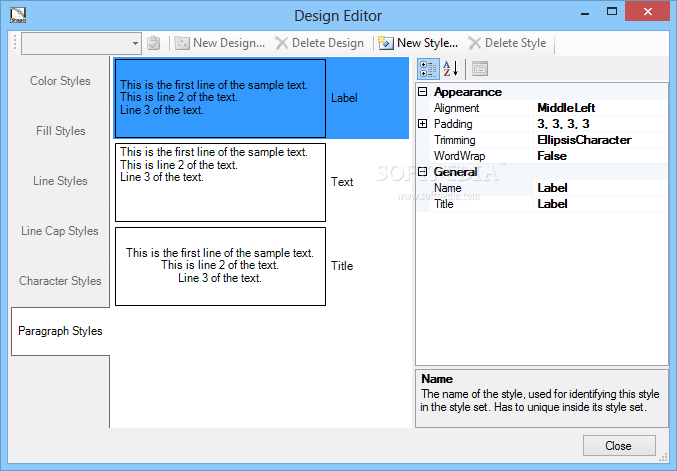Switch to the Fill Styles tab

tap(60, 131)
